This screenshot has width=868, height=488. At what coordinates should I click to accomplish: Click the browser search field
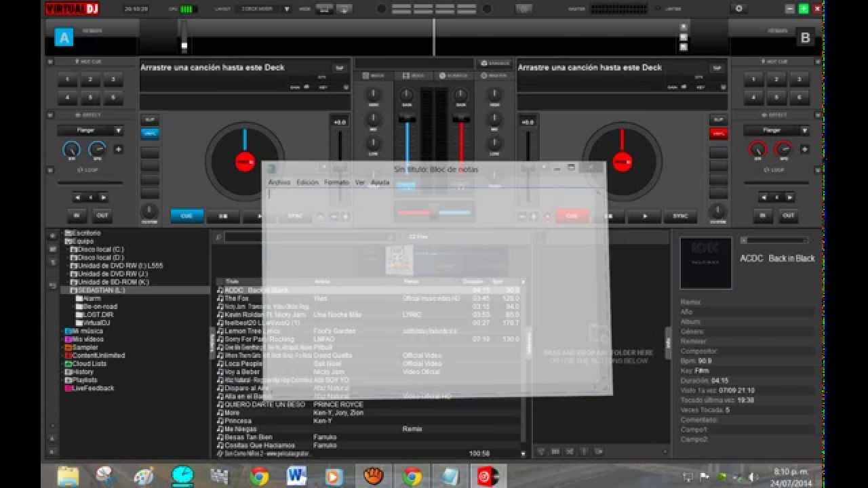(x=309, y=237)
